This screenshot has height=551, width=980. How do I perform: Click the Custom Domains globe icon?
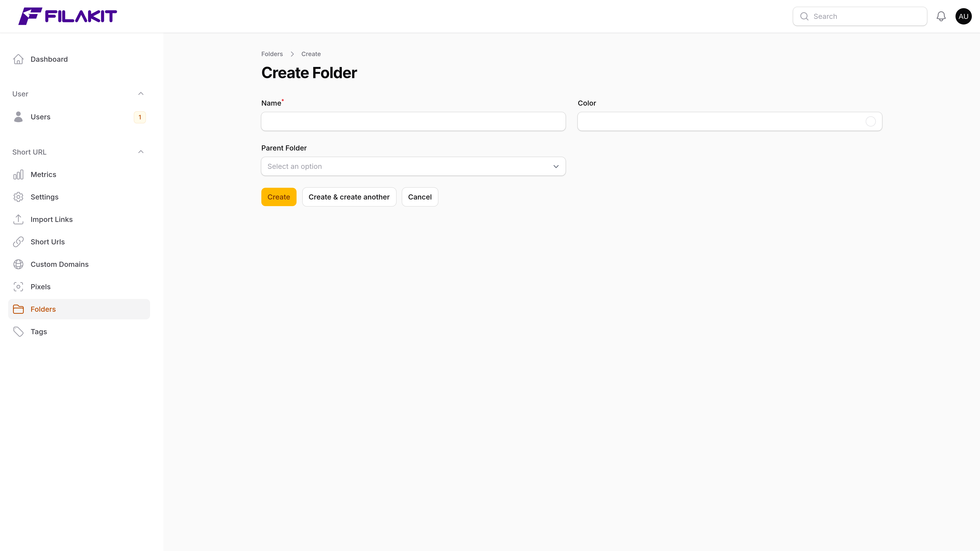[18, 264]
